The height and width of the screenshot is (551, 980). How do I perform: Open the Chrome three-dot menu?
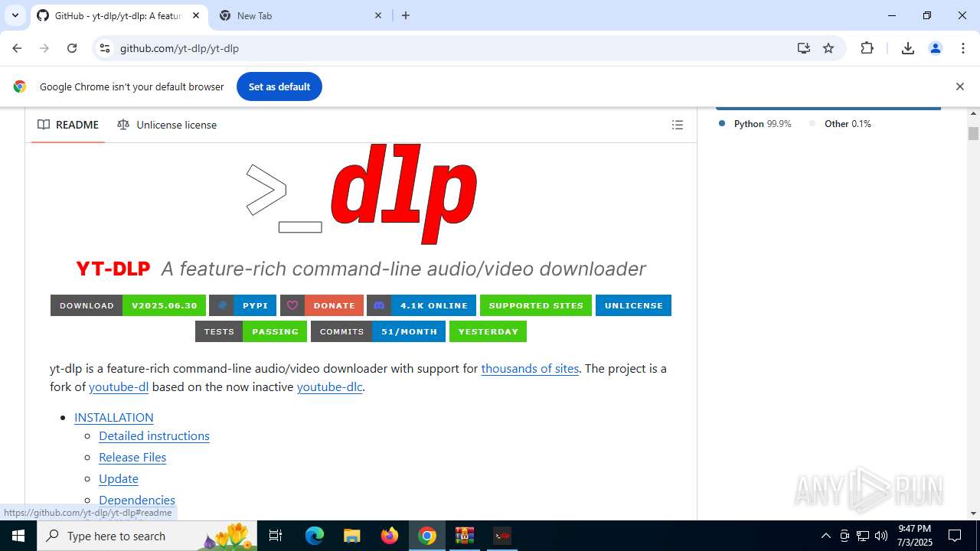tap(963, 48)
